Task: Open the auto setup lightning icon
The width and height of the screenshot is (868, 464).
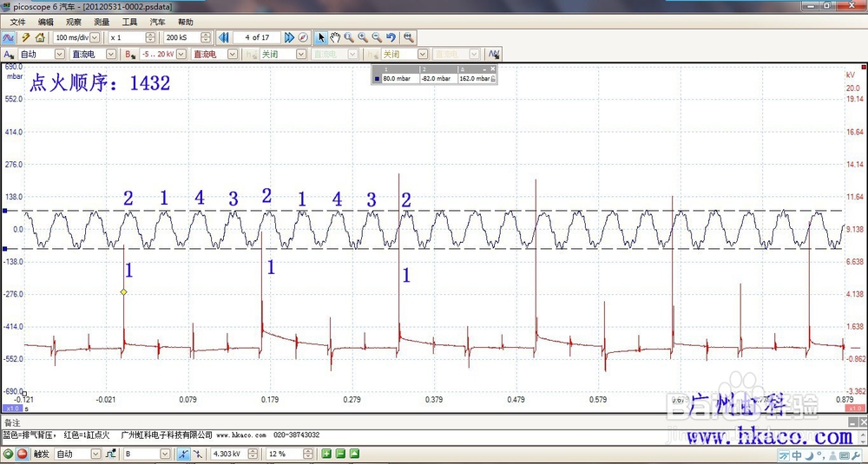Action: click(x=25, y=37)
